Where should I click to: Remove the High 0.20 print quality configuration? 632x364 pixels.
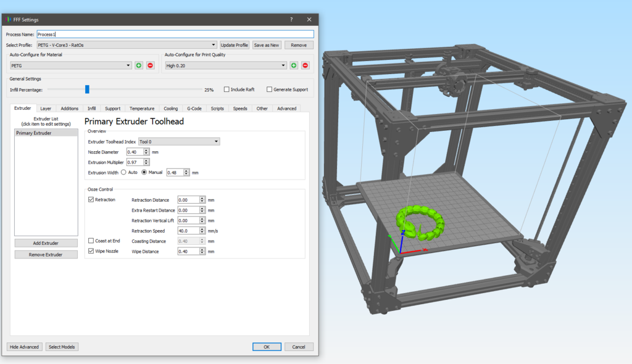[306, 65]
